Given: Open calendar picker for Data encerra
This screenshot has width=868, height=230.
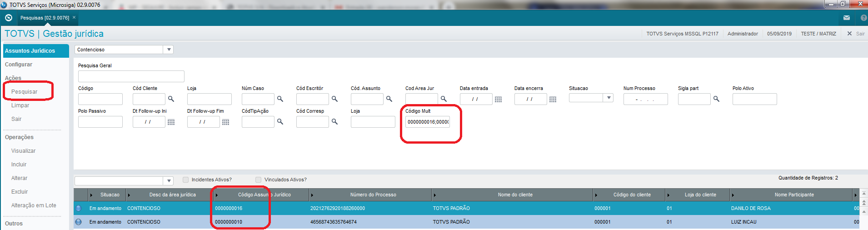Looking at the screenshot, I should point(553,99).
